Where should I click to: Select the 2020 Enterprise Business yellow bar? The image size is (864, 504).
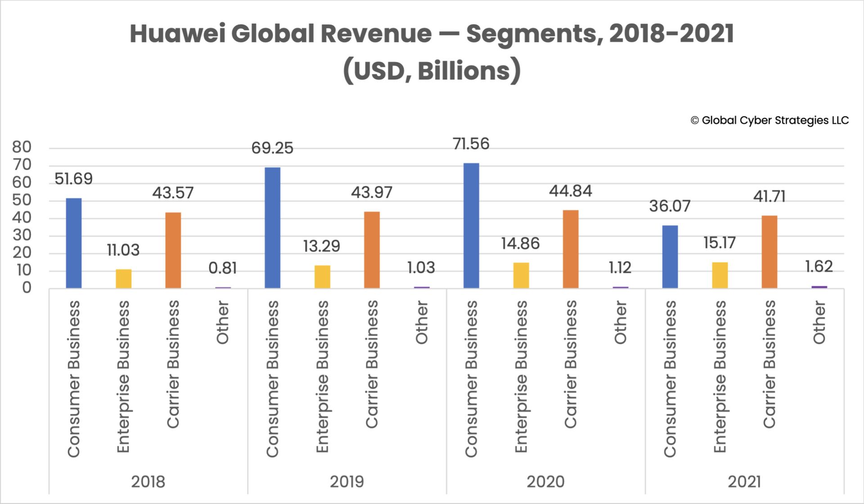click(521, 276)
